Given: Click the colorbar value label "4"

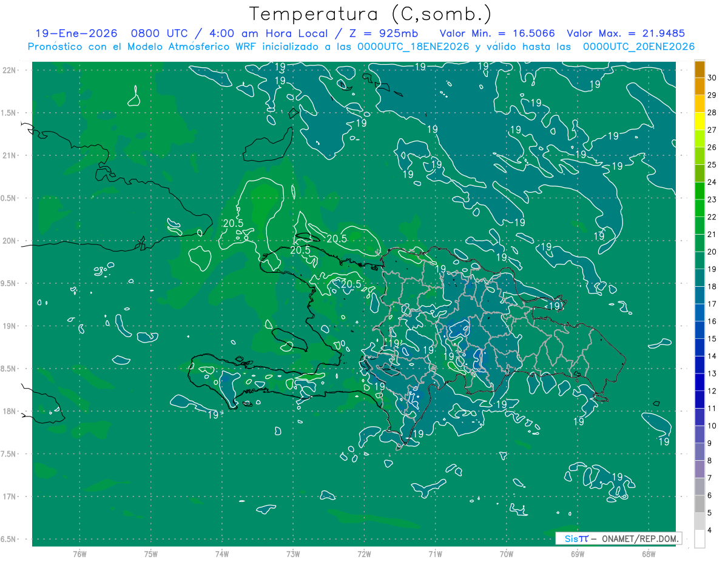Looking at the screenshot, I should [x=710, y=530].
